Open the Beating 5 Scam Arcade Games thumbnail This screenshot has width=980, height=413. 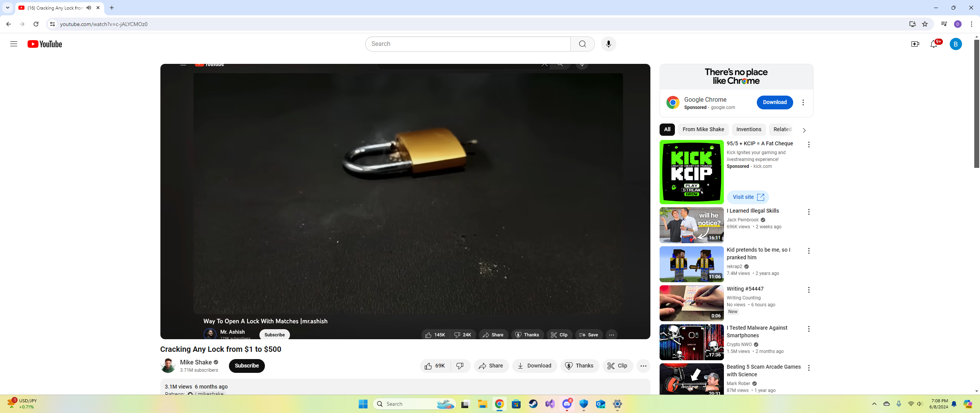click(x=691, y=379)
